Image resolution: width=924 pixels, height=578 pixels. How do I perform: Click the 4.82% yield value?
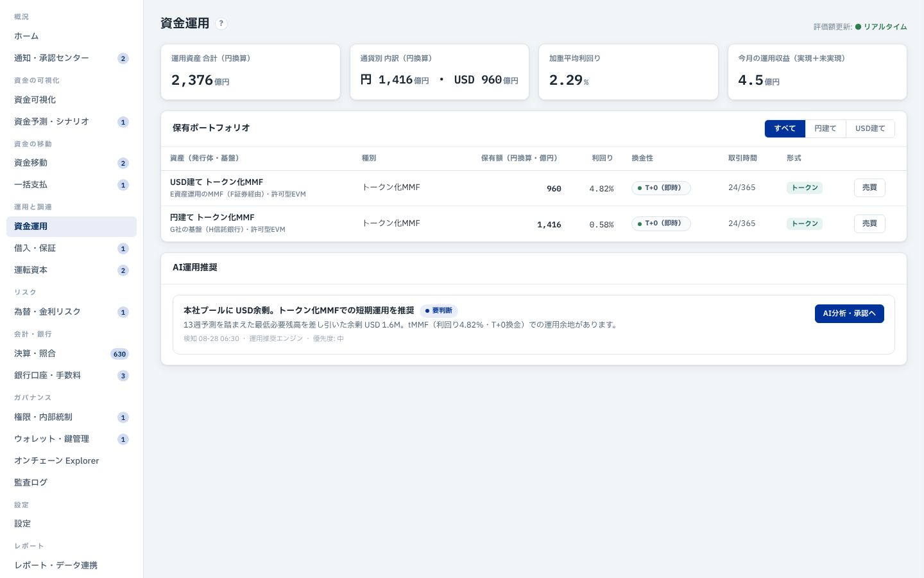(601, 189)
